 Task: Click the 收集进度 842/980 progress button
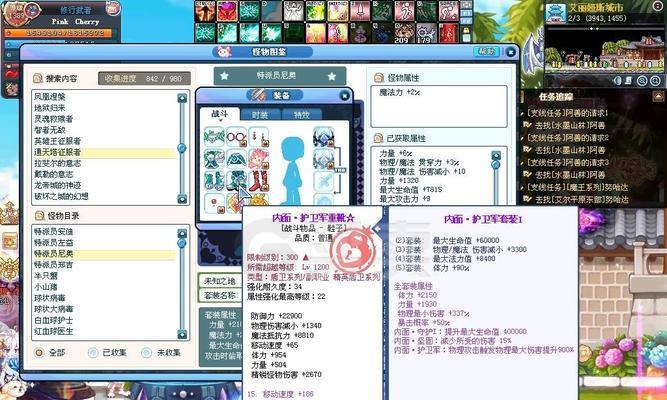(144, 78)
